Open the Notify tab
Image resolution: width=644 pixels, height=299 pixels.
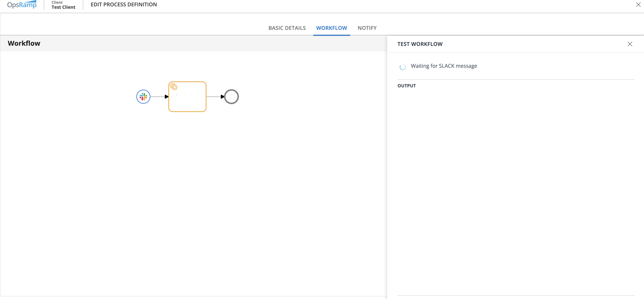(367, 28)
